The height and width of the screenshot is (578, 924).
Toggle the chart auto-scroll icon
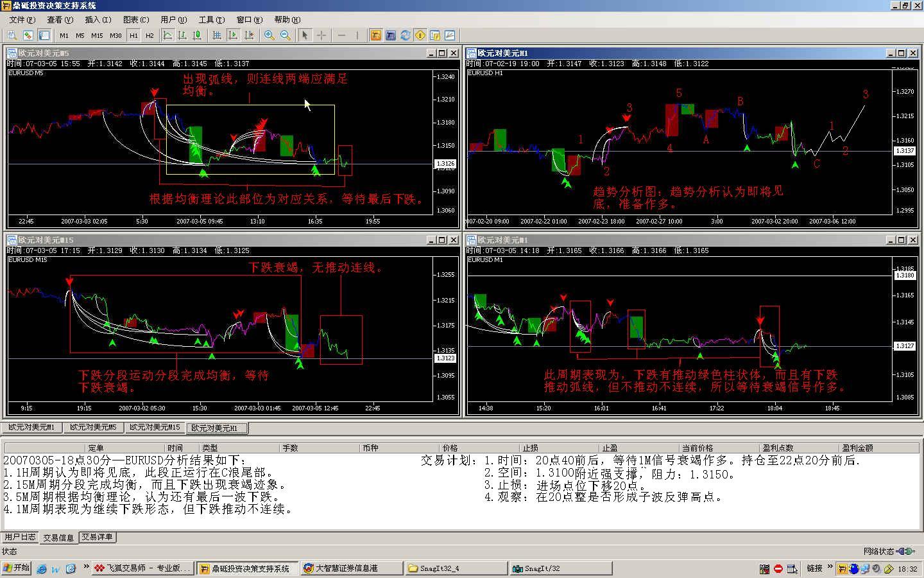[233, 35]
